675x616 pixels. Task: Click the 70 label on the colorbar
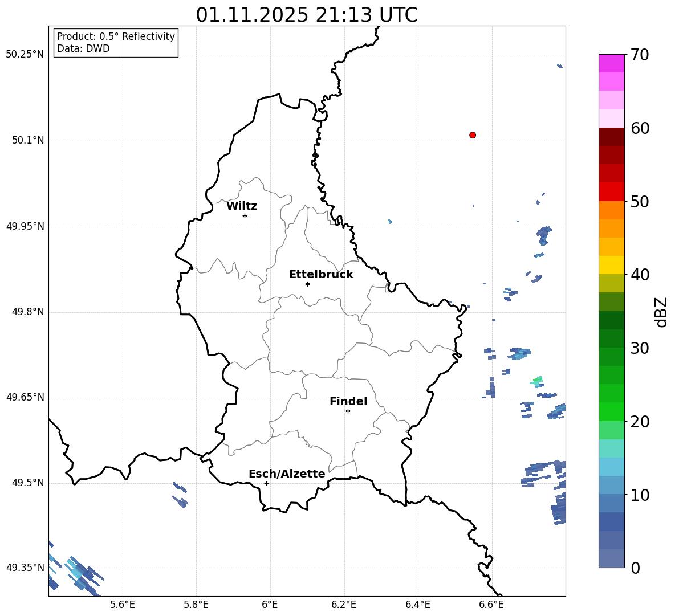pos(640,55)
